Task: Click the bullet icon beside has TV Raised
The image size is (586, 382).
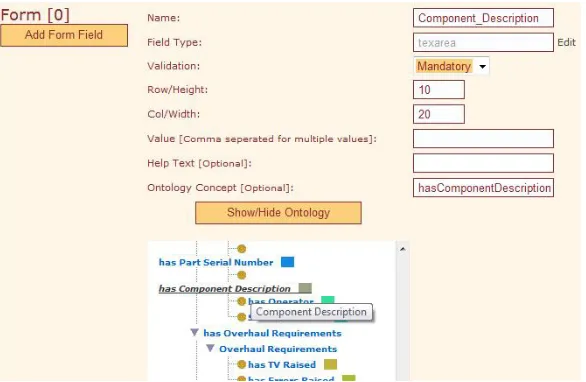Action: (242, 364)
